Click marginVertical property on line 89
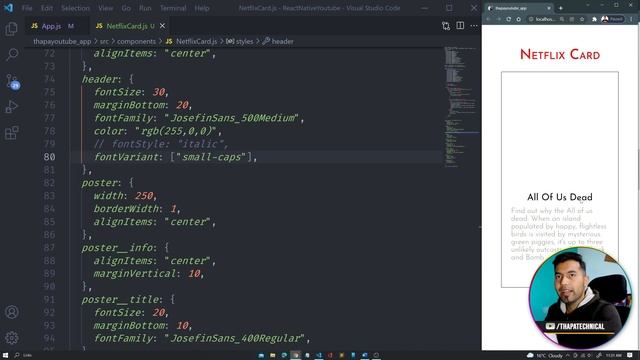 (x=135, y=273)
